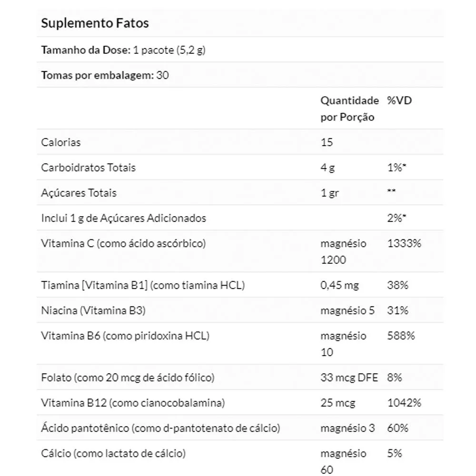The width and height of the screenshot is (476, 476).
Task: Select the Calorias row label
Action: (61, 142)
